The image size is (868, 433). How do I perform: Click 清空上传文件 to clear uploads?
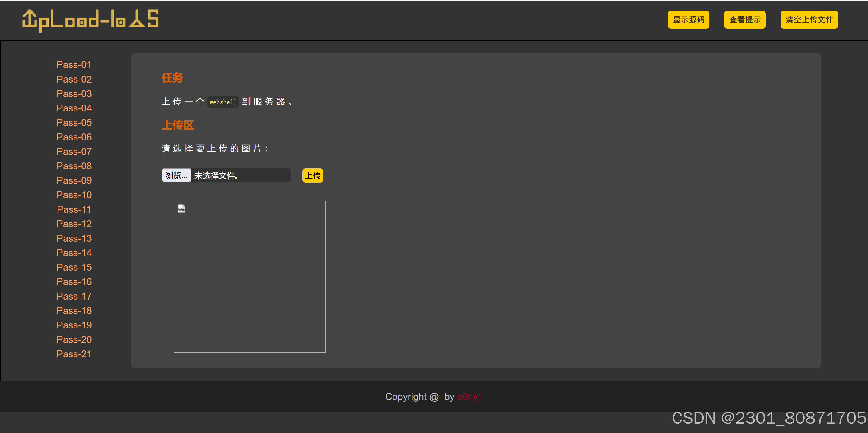[x=809, y=20]
